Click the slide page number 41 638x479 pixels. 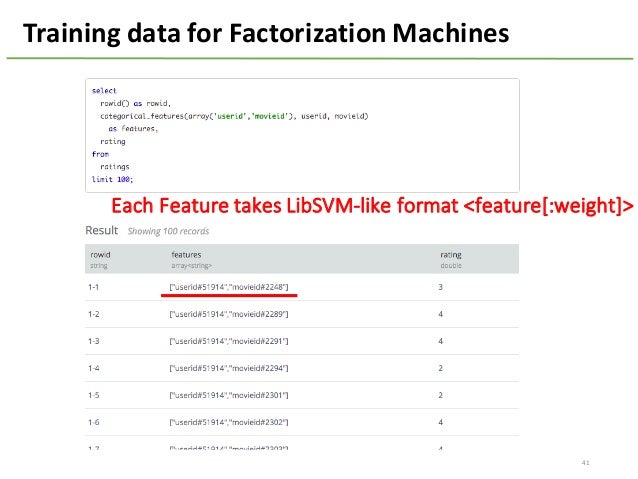(586, 462)
